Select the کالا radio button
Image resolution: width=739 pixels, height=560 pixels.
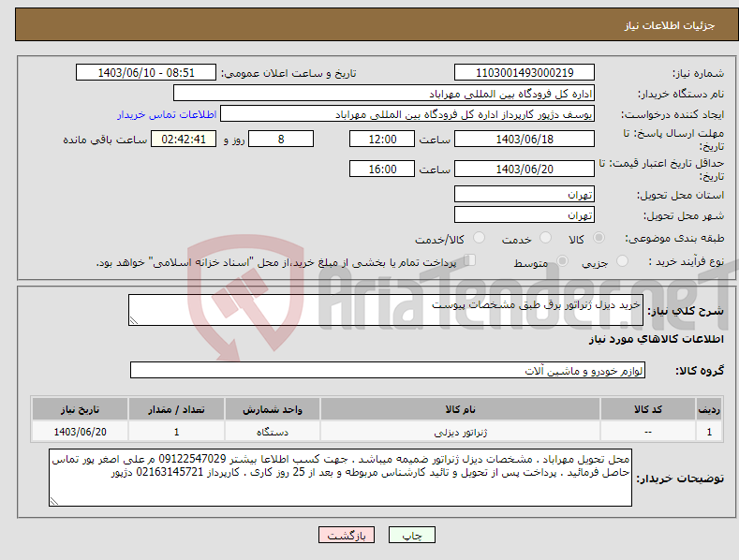[599, 238]
